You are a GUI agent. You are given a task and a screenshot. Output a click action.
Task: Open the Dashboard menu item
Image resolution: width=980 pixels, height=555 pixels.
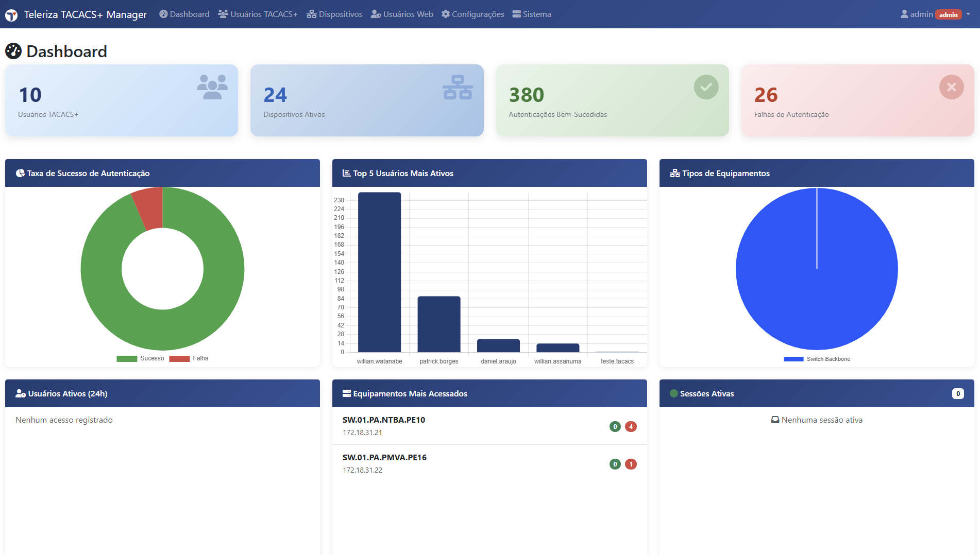pyautogui.click(x=184, y=14)
